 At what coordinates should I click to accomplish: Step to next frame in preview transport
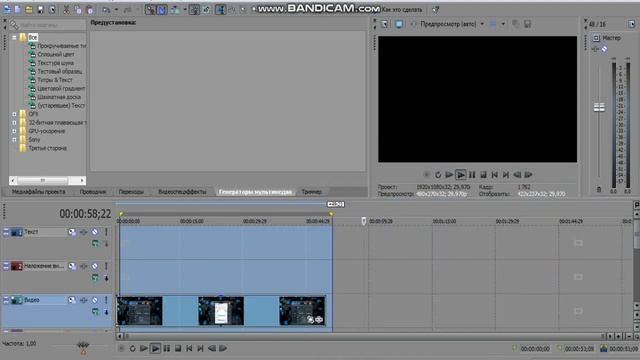tap(528, 175)
